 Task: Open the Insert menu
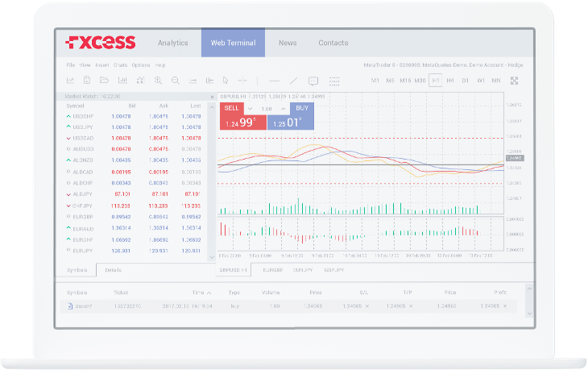click(x=102, y=64)
